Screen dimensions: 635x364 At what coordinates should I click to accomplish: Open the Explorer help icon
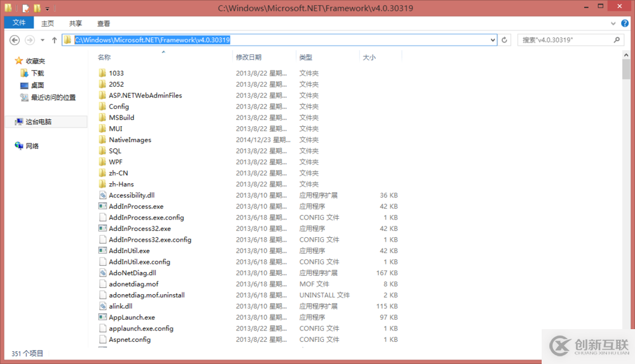click(x=625, y=23)
